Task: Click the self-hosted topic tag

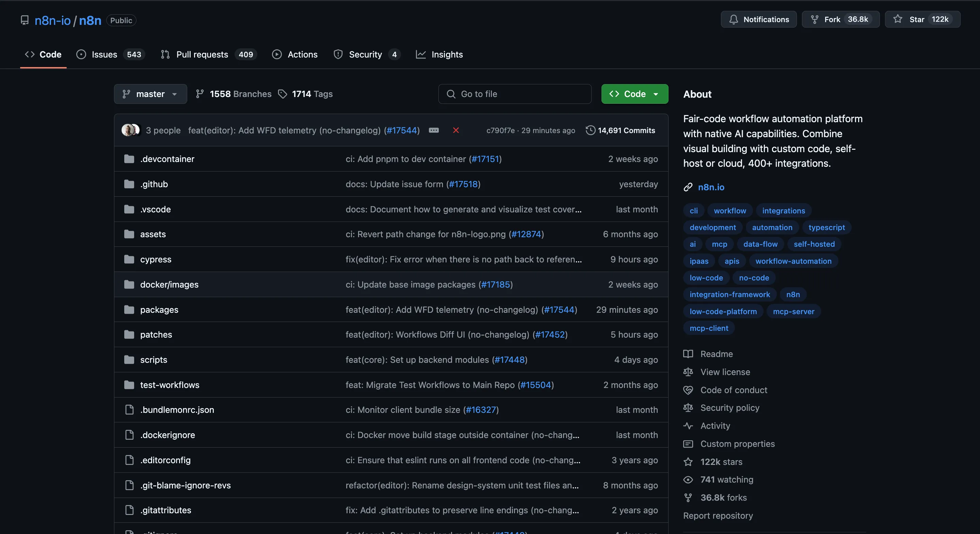Action: point(814,244)
